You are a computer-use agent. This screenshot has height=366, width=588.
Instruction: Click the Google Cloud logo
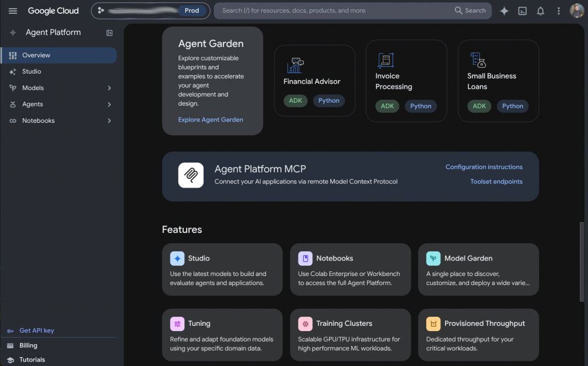53,11
